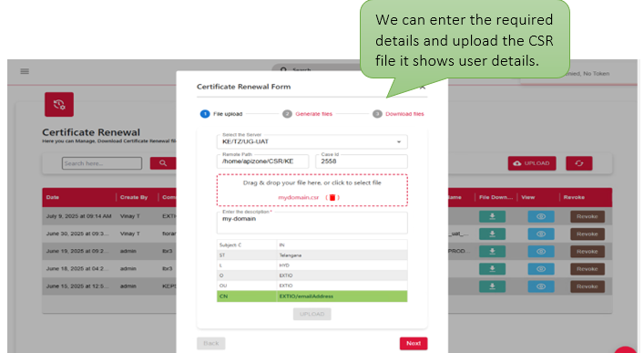
Task: Click the L value HYD
Action: tap(284, 265)
